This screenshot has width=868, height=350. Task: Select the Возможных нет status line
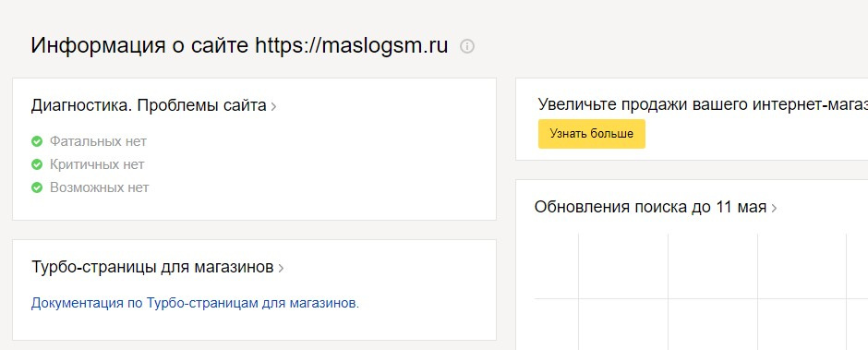[x=99, y=187]
